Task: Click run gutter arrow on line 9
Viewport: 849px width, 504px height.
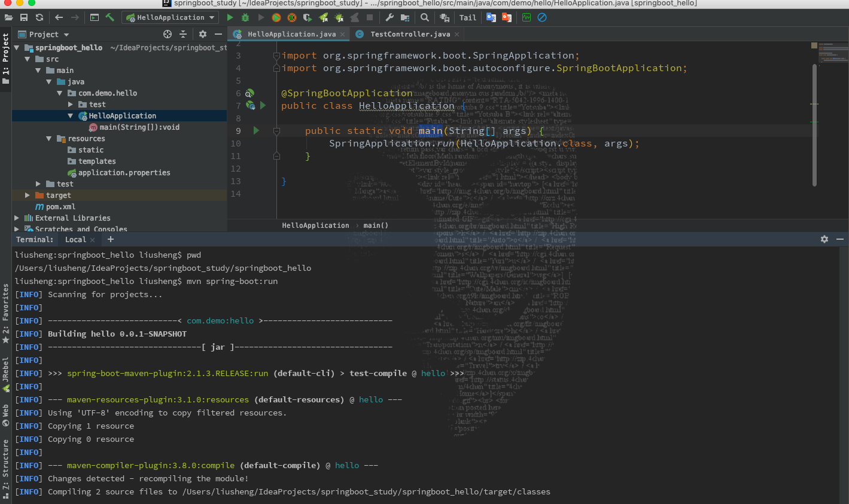Action: [x=256, y=130]
